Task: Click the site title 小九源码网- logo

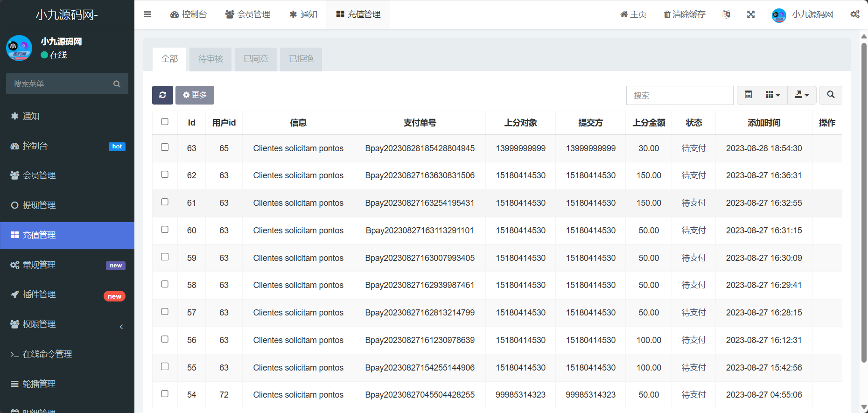Action: pos(67,15)
